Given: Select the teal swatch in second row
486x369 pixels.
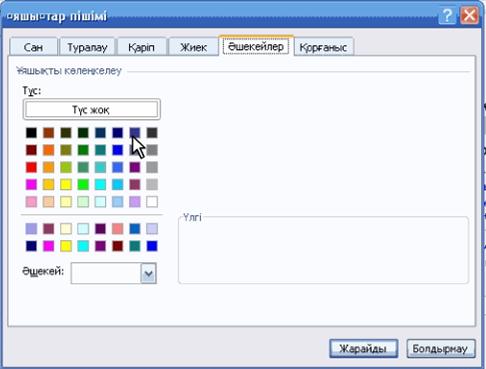Looking at the screenshot, I should pos(100,150).
